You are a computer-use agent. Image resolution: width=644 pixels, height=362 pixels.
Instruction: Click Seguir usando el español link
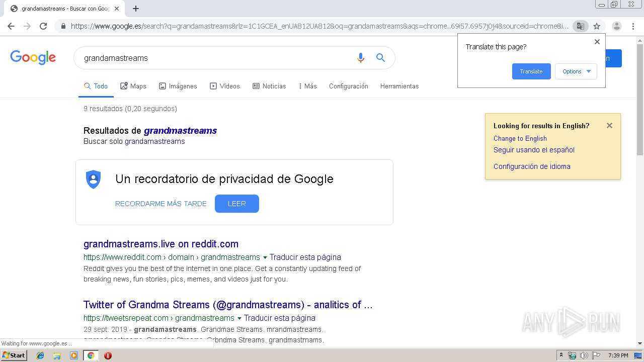click(x=534, y=150)
